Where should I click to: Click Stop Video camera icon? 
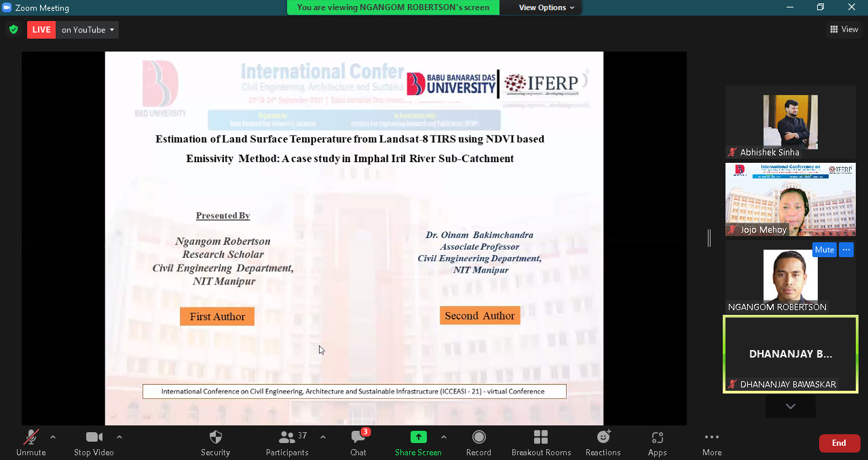(x=94, y=438)
